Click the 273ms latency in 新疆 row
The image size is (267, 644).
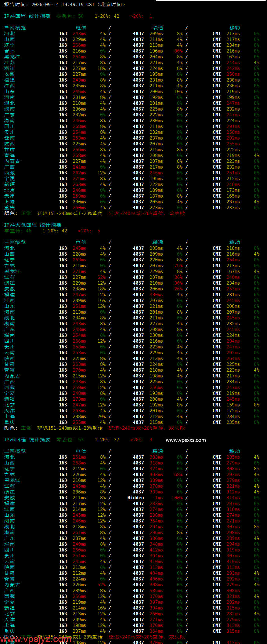[79, 399]
